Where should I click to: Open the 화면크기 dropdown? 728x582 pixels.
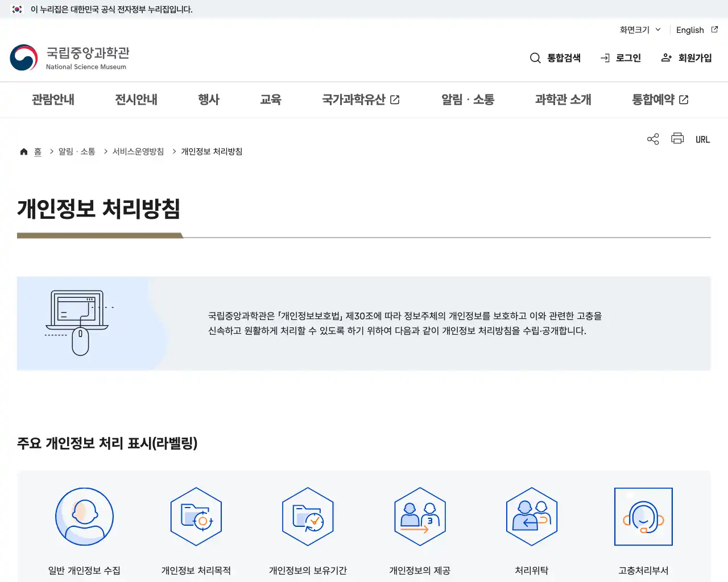pyautogui.click(x=639, y=30)
